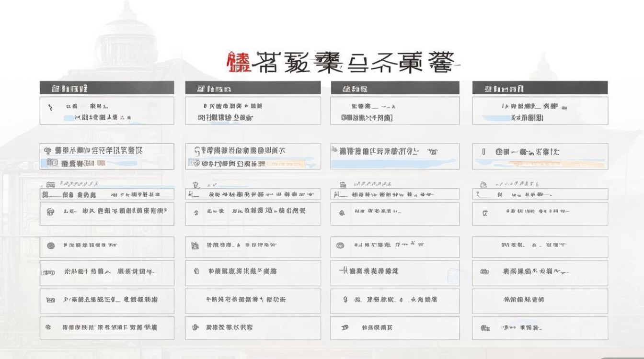Switch to the third column's dark header tab
The width and height of the screenshot is (644, 359).
click(x=395, y=88)
